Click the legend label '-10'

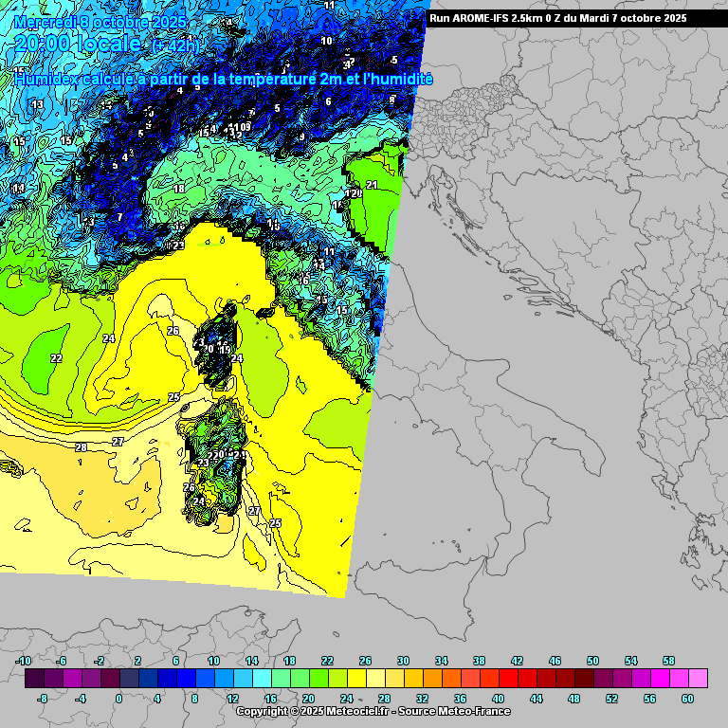(24, 661)
